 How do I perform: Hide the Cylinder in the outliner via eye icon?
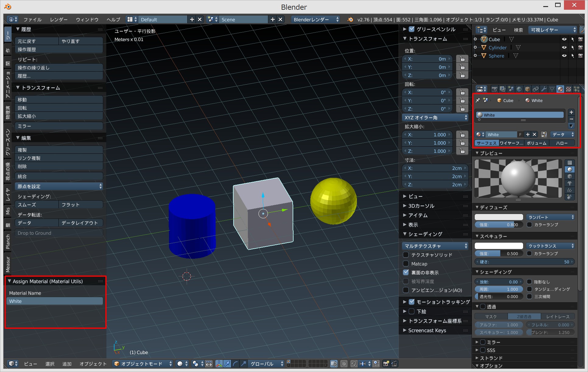pos(564,47)
